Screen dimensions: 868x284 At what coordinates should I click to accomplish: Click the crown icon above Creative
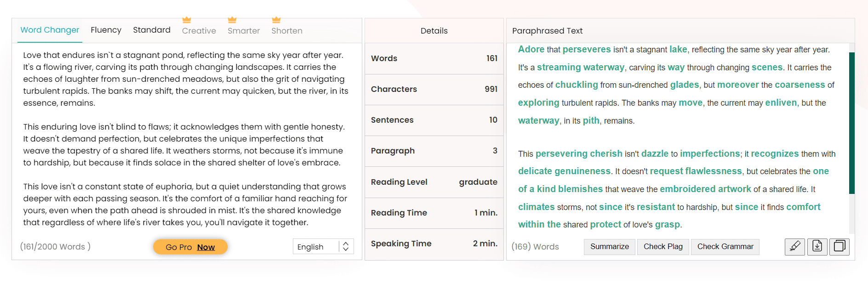pyautogui.click(x=187, y=20)
